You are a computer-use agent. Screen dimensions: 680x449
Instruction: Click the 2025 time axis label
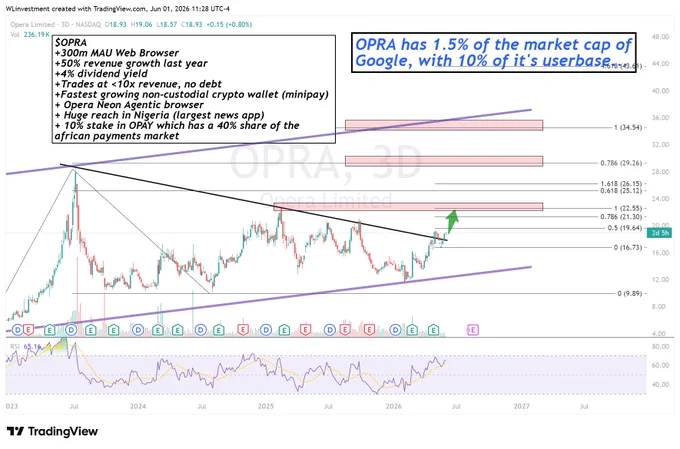(266, 406)
